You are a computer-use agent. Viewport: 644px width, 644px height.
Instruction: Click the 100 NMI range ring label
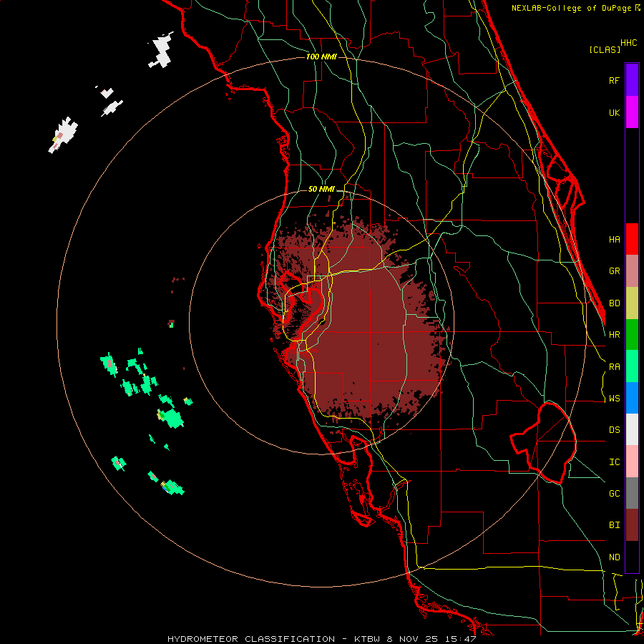pyautogui.click(x=321, y=57)
